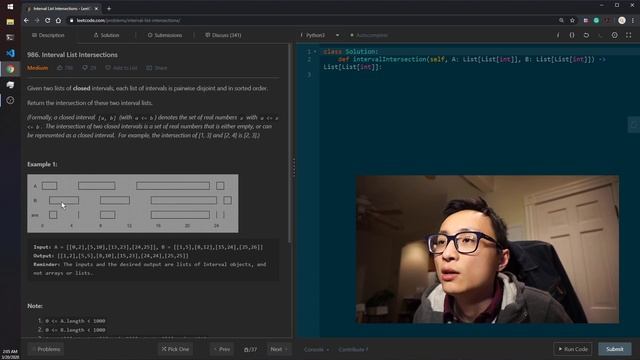Viewport: 640px width, 360px height.
Task: Close the Interval List Intersections tab
Action: [x=96, y=8]
